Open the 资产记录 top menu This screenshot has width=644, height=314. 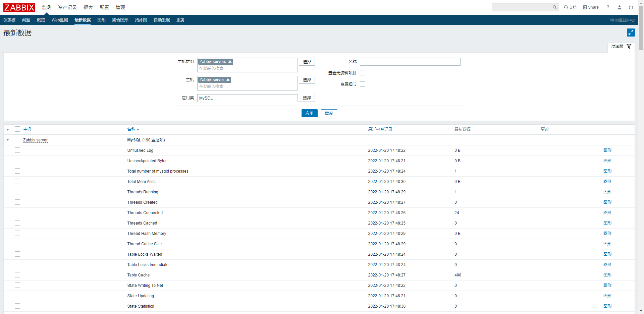coord(67,7)
